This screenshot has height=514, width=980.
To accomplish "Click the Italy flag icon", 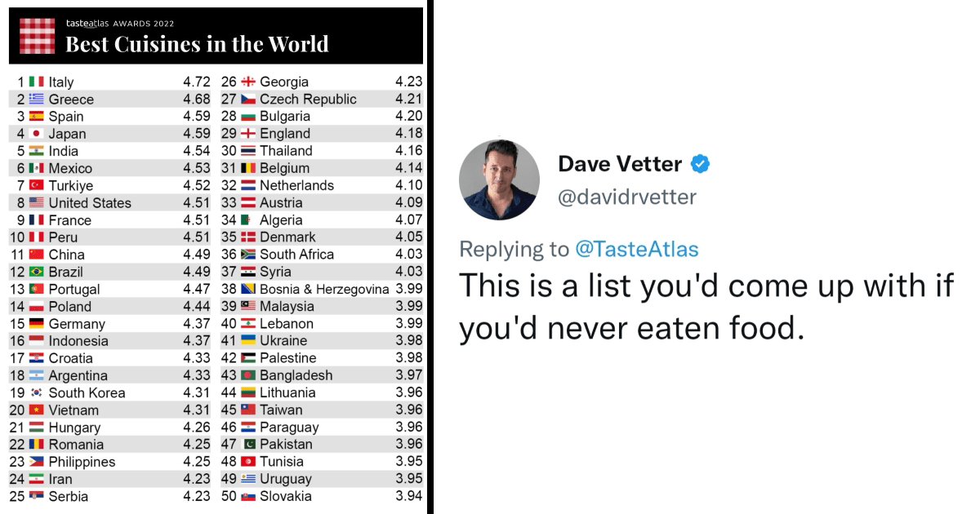I will tap(36, 82).
